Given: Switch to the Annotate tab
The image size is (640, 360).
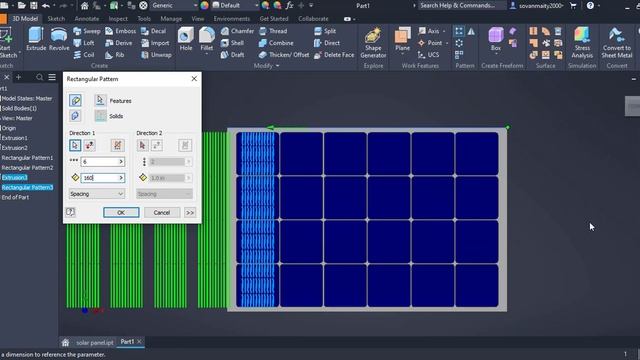Looking at the screenshot, I should [87, 19].
